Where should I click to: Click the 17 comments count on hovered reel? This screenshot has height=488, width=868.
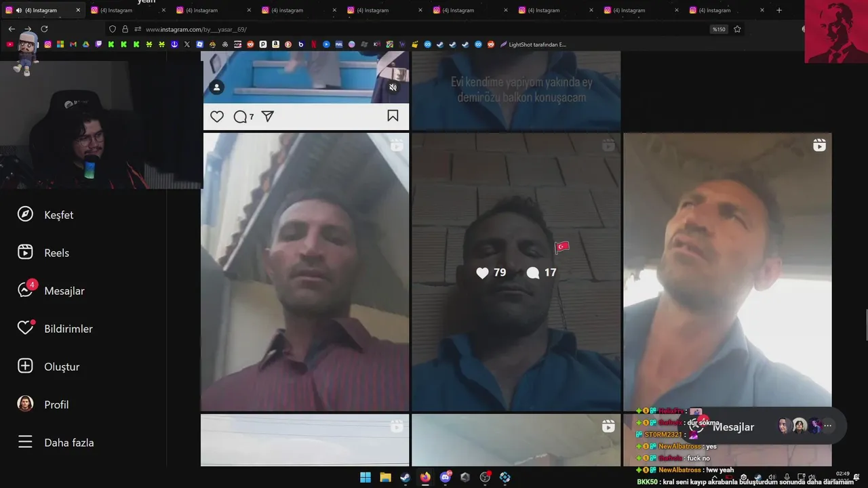pyautogui.click(x=542, y=272)
